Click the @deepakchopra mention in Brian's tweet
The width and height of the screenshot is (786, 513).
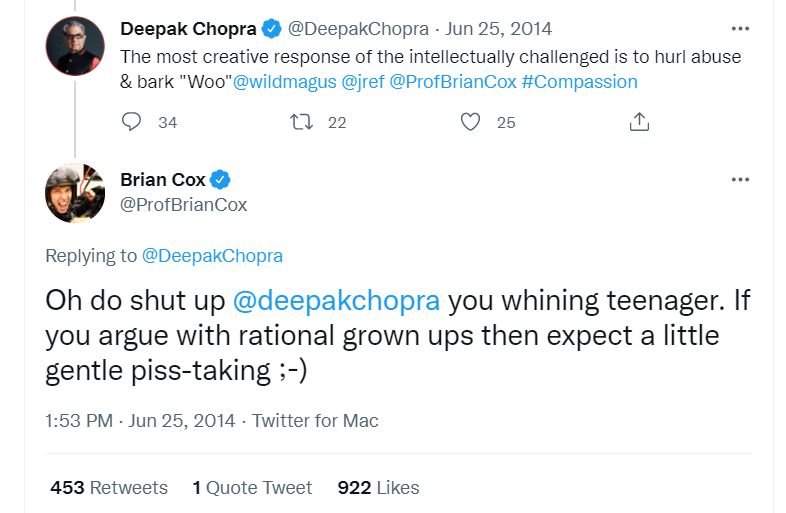(x=336, y=300)
